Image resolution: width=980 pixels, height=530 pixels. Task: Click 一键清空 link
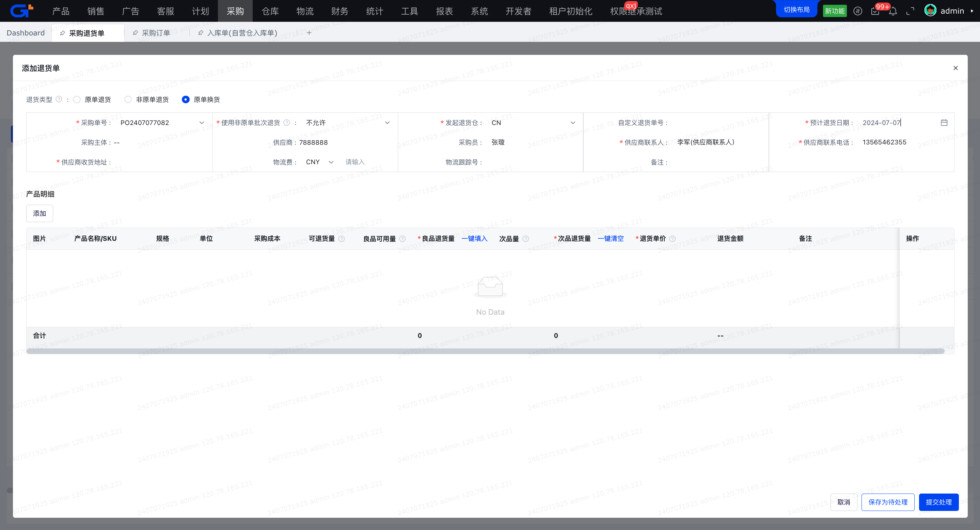click(611, 238)
